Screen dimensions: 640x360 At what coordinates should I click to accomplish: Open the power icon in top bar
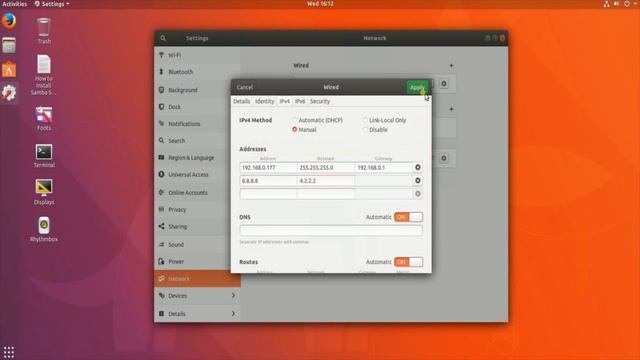[x=627, y=4]
